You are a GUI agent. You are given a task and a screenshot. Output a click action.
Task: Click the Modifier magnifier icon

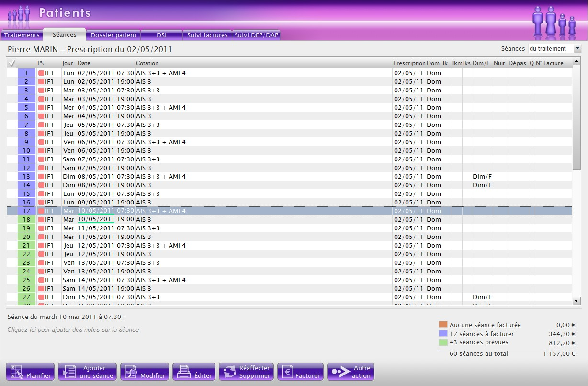pos(130,372)
